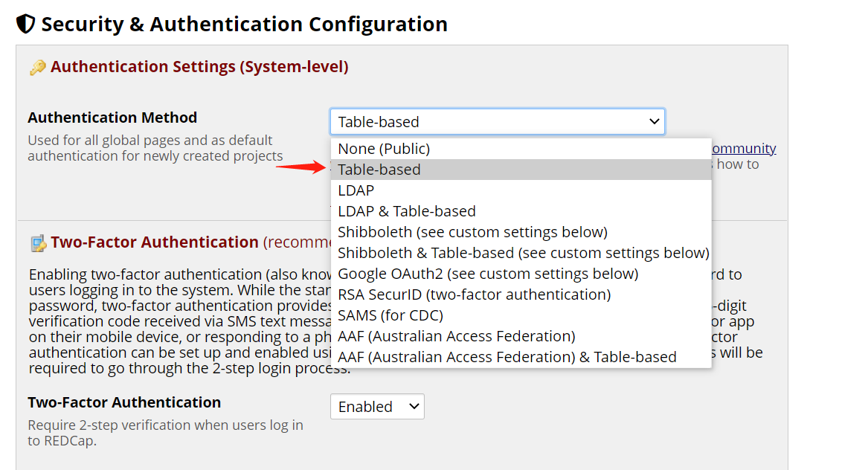This screenshot has width=868, height=470.
Task: Click the Security & Authentication Configuration title
Action: [x=244, y=25]
